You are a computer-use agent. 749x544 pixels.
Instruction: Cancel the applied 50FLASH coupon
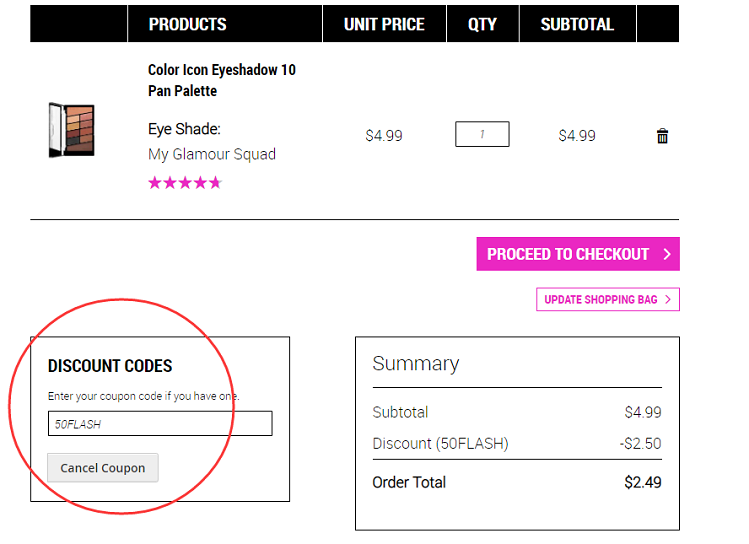coord(103,468)
